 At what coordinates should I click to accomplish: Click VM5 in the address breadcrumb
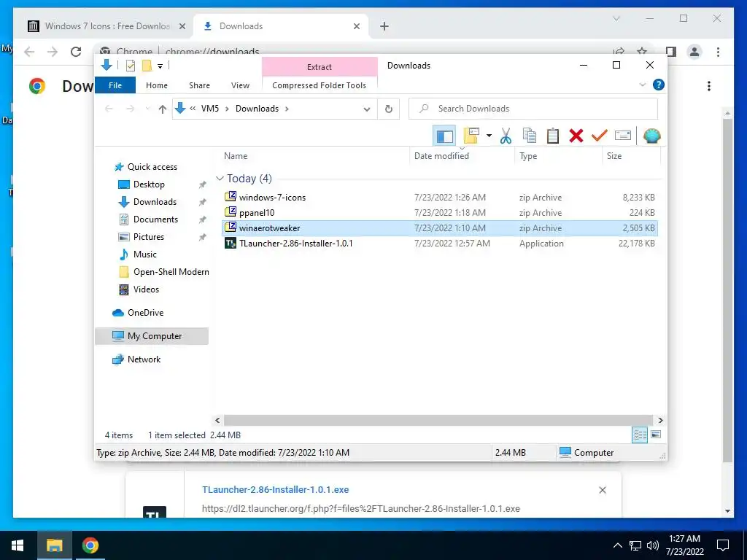point(209,109)
